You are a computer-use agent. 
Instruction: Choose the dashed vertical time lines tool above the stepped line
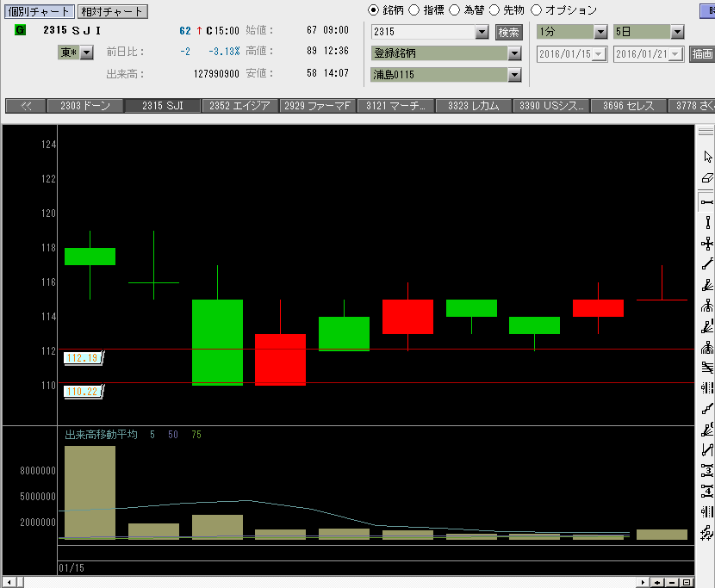click(x=707, y=388)
